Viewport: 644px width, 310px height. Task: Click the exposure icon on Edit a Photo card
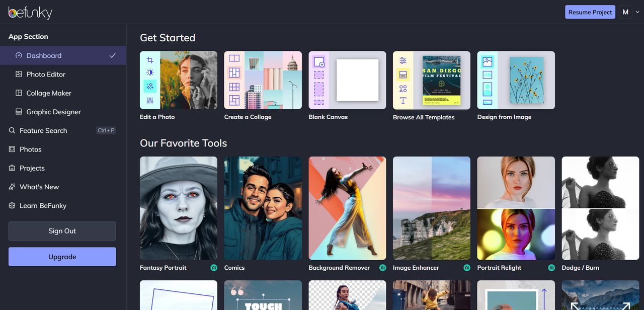[x=150, y=72]
